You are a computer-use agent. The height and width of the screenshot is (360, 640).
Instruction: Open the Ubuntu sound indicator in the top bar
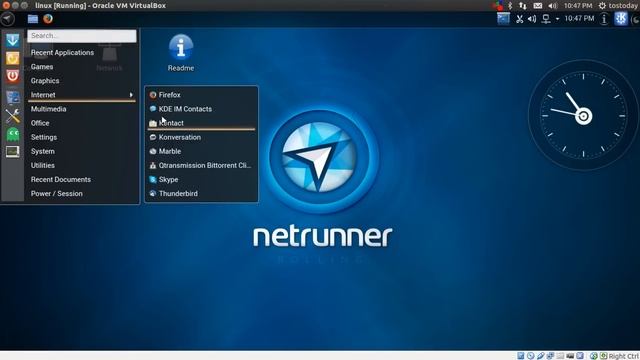tap(552, 6)
